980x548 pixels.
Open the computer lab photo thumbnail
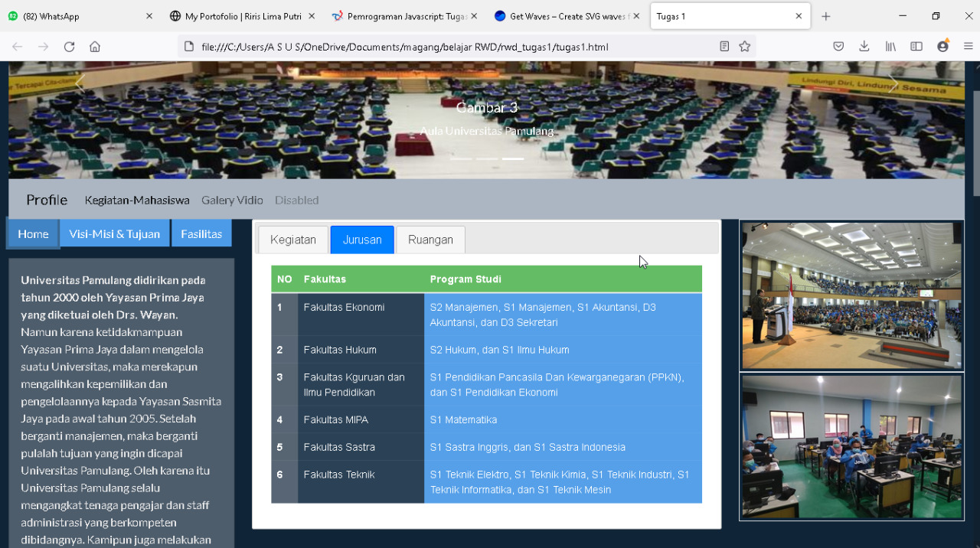tap(851, 447)
